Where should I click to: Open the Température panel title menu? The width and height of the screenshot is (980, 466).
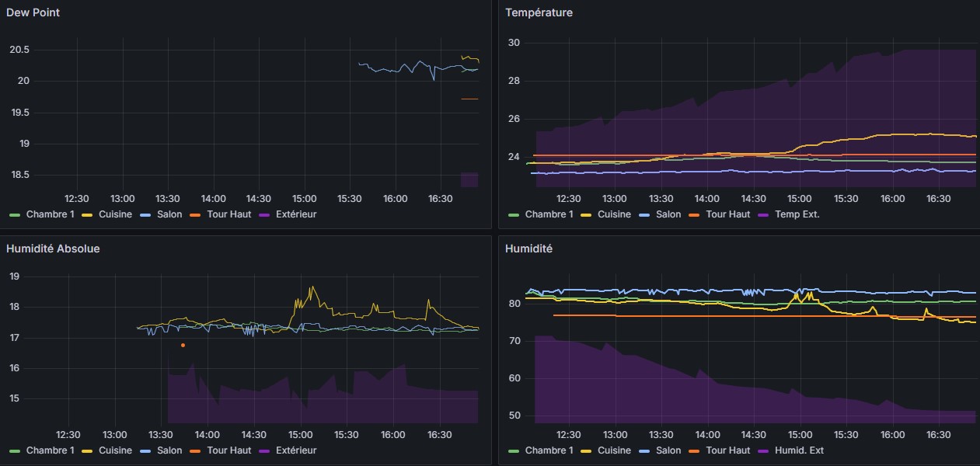coord(539,12)
